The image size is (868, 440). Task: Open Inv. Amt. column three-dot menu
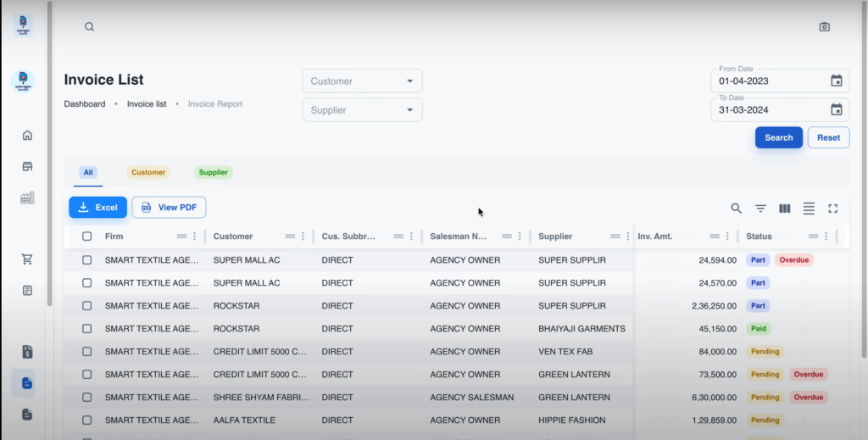pos(726,237)
